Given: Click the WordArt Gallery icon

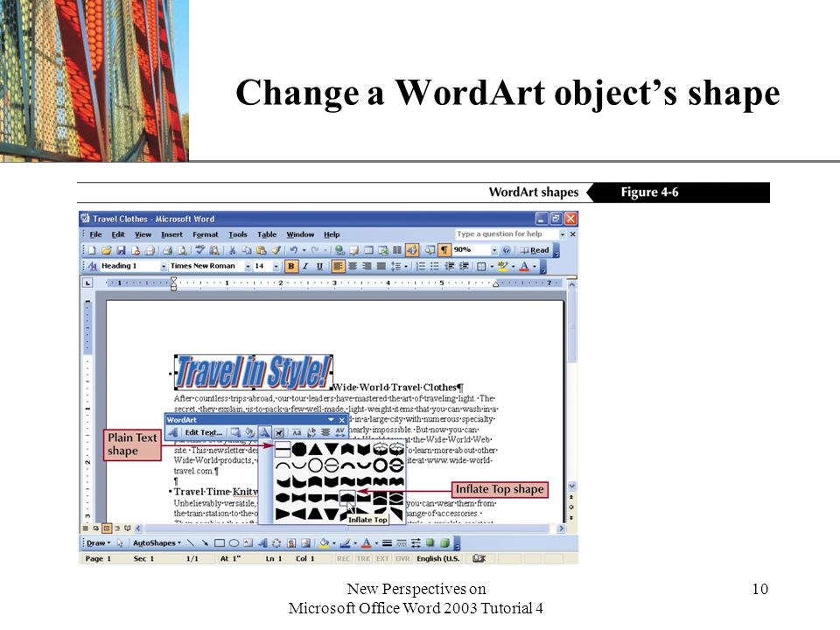Looking at the screenshot, I should [235, 432].
